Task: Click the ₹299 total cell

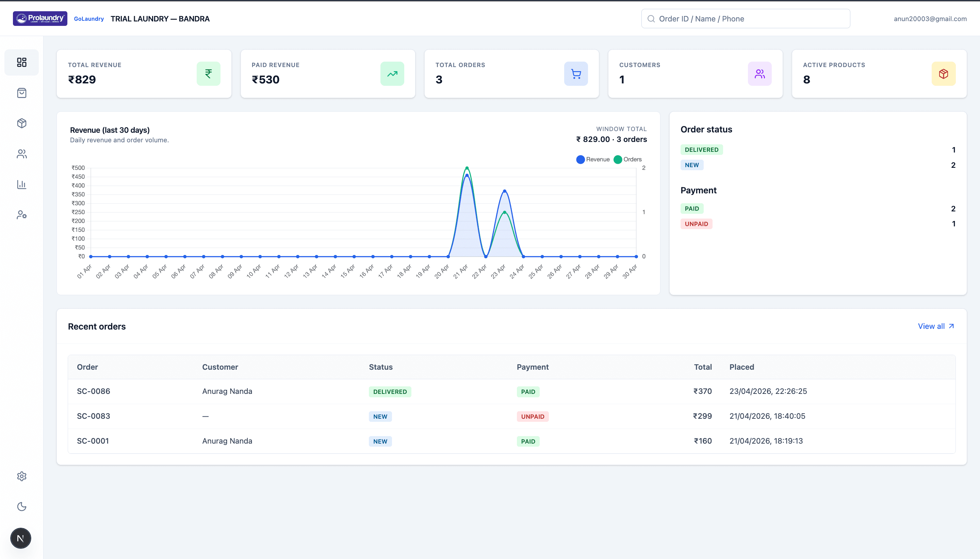Action: [702, 416]
